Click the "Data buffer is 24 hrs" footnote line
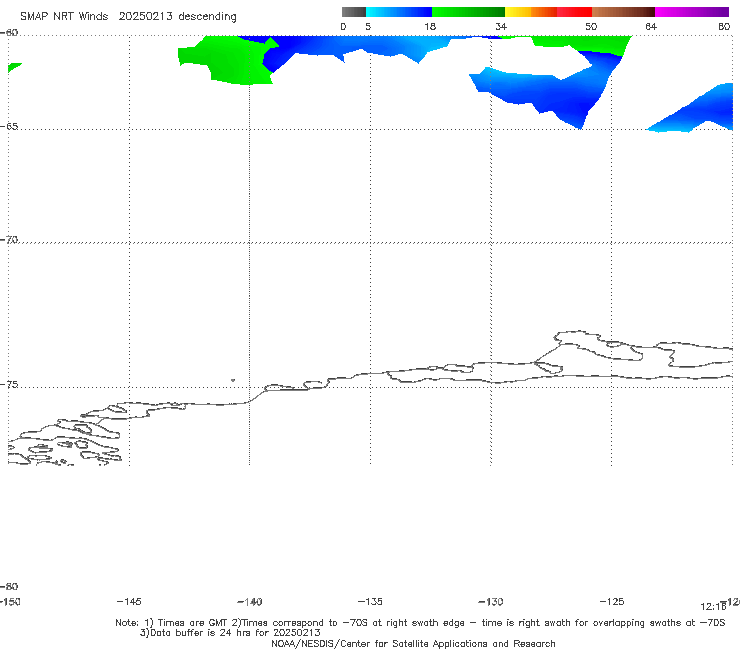Image resolution: width=740 pixels, height=650 pixels. 230,633
